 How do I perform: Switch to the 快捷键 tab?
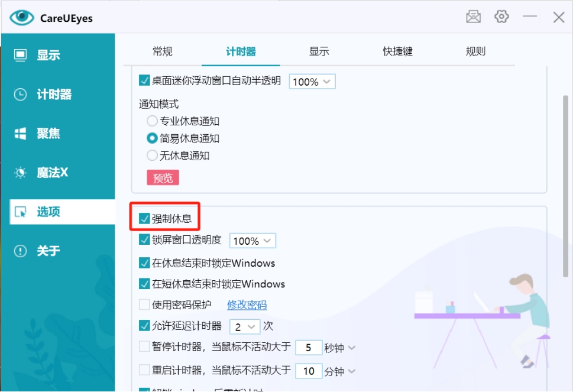pos(397,51)
